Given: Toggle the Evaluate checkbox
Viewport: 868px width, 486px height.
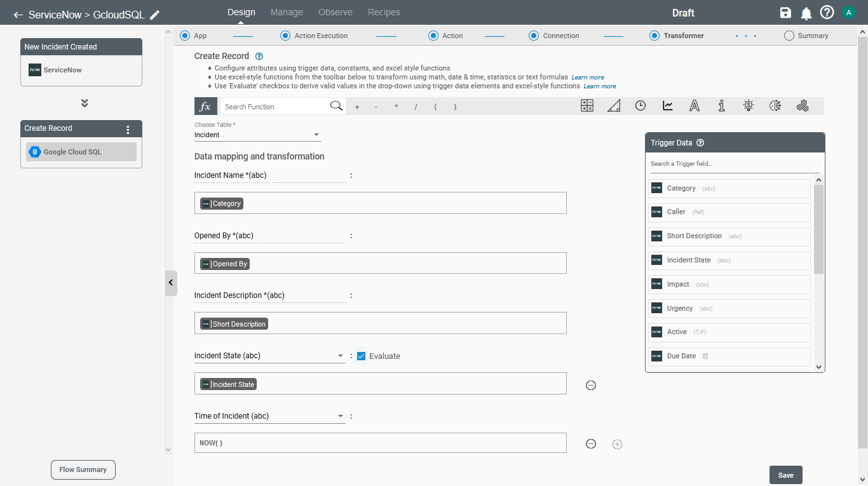Looking at the screenshot, I should pos(361,356).
